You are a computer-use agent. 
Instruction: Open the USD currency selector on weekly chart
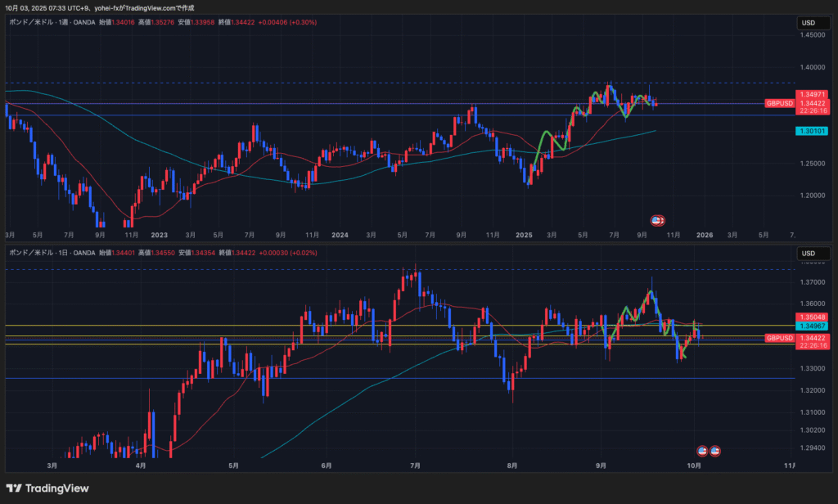809,22
